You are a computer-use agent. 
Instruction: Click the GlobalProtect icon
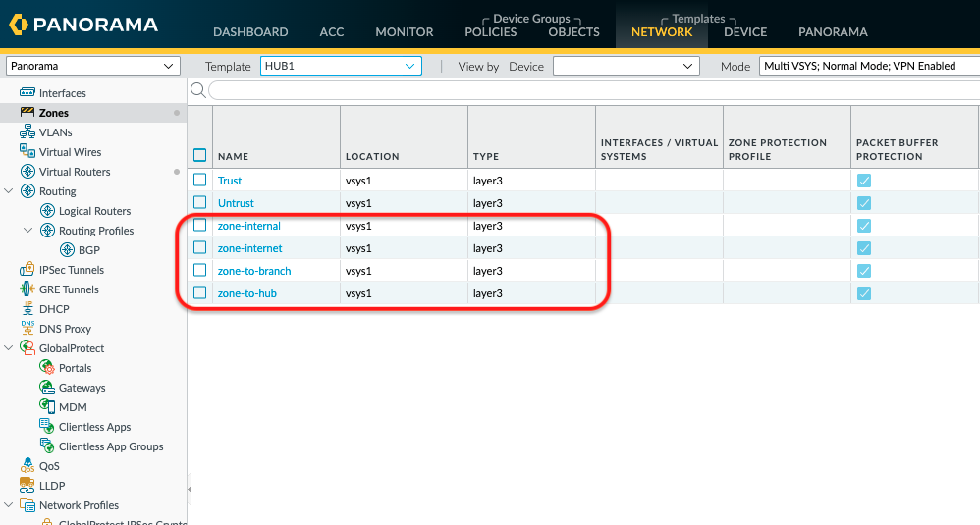click(x=27, y=347)
